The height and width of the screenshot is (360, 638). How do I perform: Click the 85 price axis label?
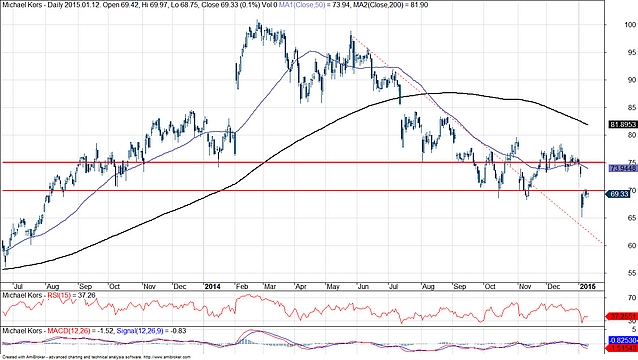tap(631, 108)
